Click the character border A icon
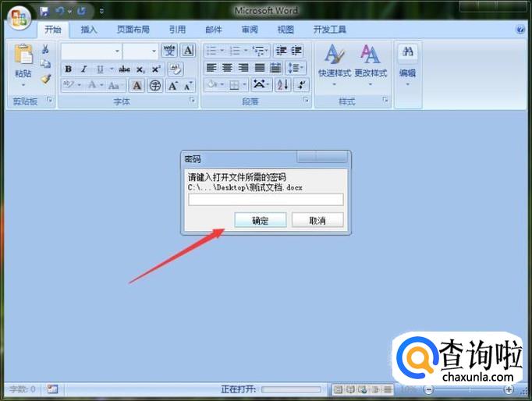The width and height of the screenshot is (532, 401). 188,51
